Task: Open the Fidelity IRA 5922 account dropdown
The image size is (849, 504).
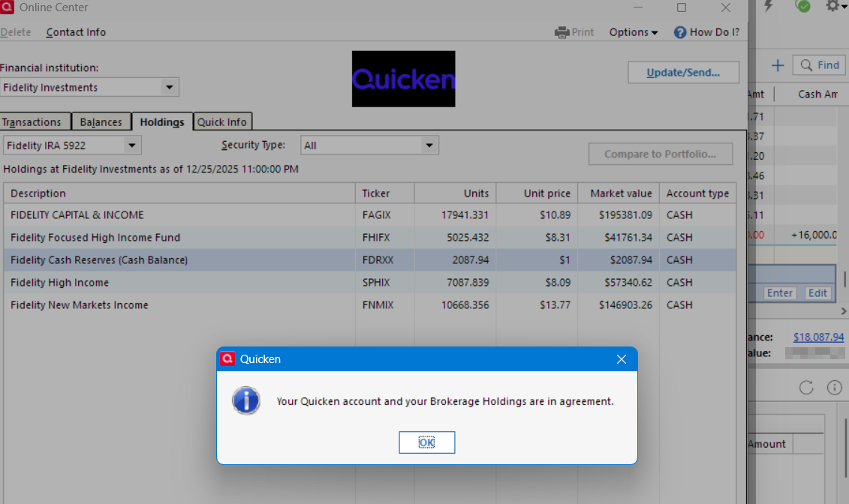Action: point(131,145)
